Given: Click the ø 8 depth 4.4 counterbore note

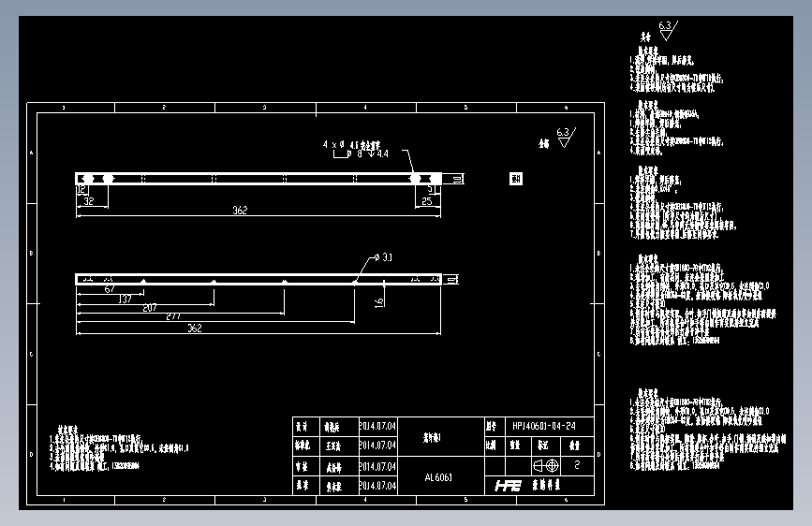Looking at the screenshot, I should click(361, 153).
